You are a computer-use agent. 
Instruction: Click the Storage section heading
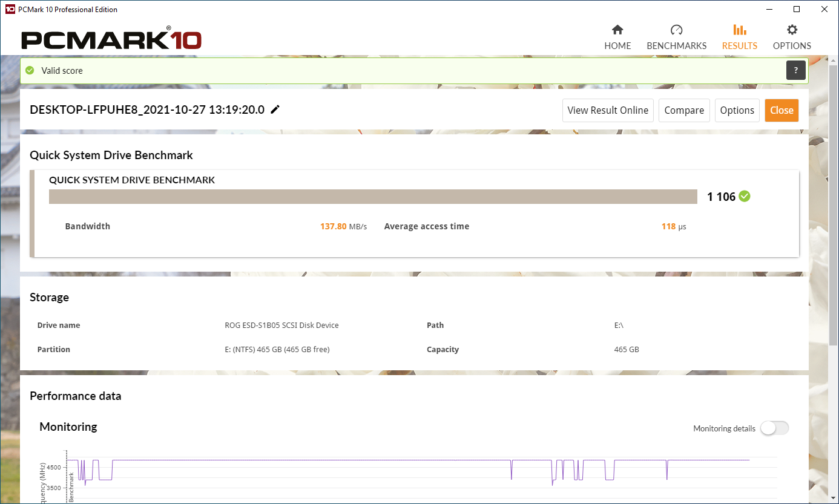pyautogui.click(x=49, y=298)
